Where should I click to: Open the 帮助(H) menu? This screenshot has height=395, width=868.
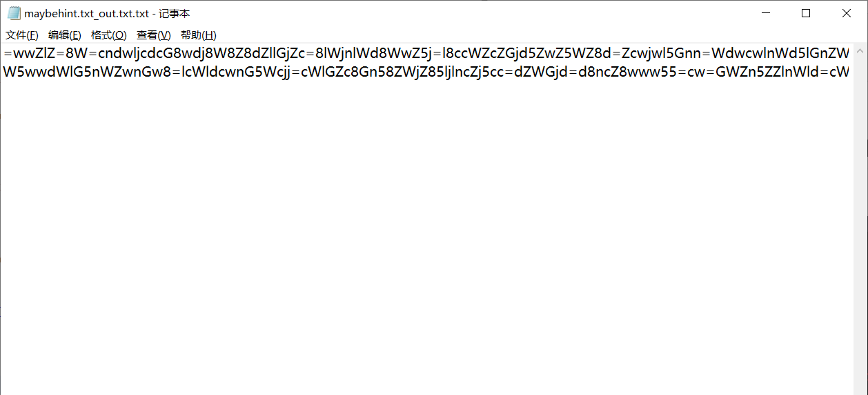click(199, 35)
